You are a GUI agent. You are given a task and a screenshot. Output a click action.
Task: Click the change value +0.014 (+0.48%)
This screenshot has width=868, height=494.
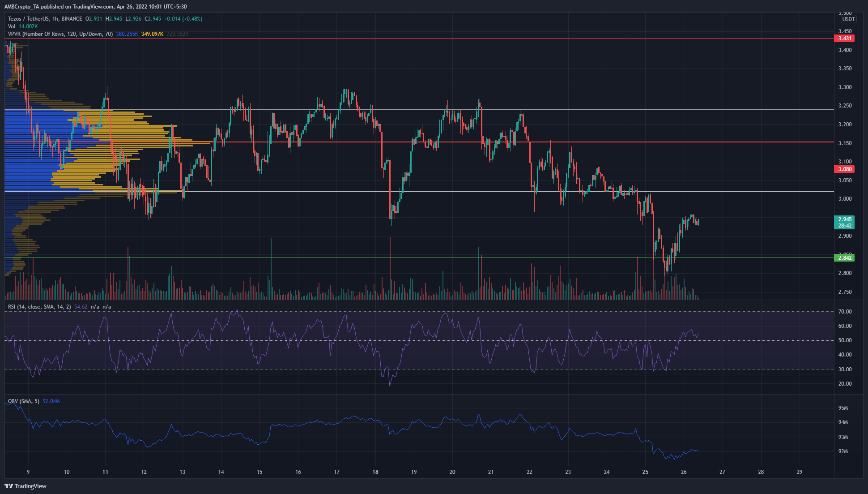[x=183, y=19]
